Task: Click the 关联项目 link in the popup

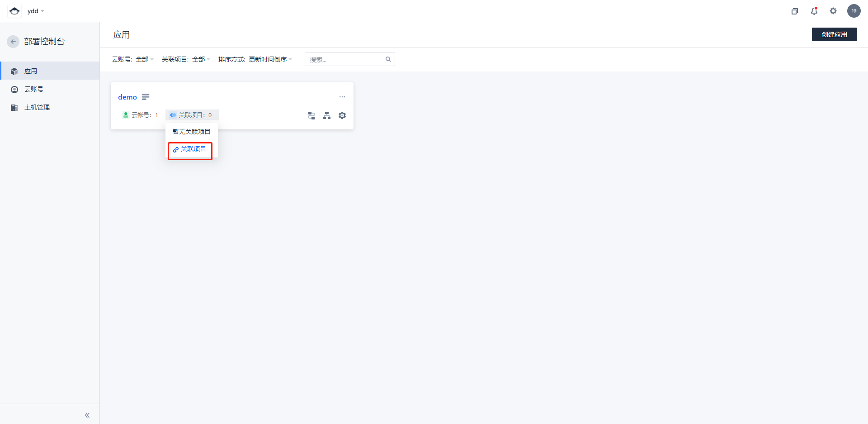Action: tap(190, 149)
